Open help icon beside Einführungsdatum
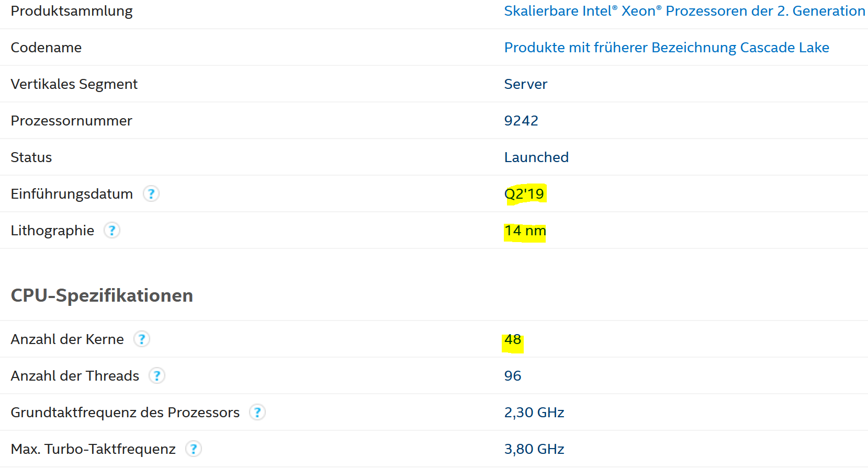Viewport: 868px width, 469px height. point(151,193)
